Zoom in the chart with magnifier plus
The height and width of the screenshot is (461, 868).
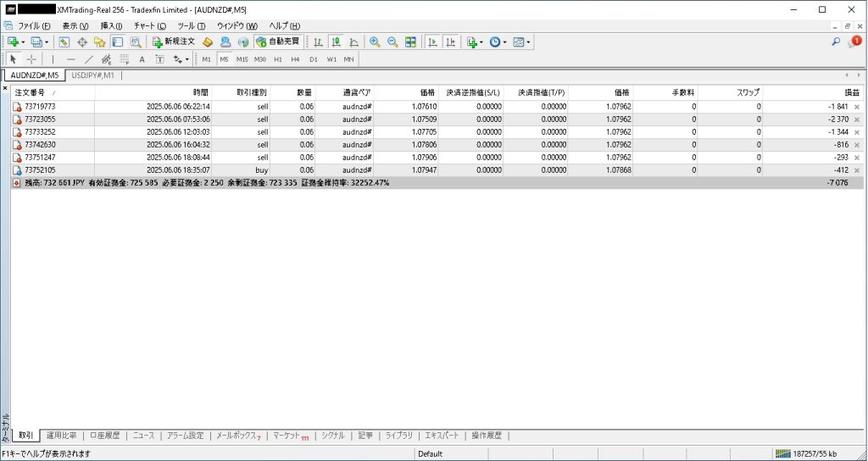pyautogui.click(x=375, y=42)
